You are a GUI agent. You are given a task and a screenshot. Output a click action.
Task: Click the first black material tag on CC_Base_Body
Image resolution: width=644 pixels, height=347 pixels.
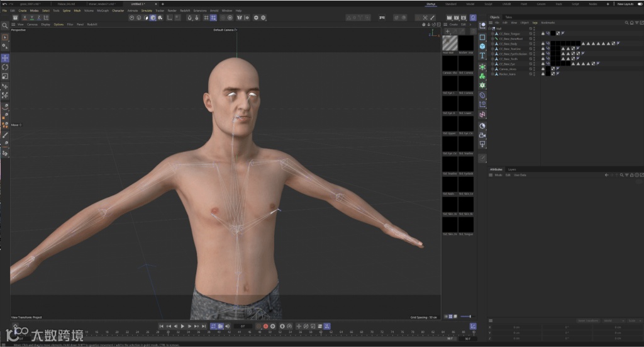coord(553,43)
